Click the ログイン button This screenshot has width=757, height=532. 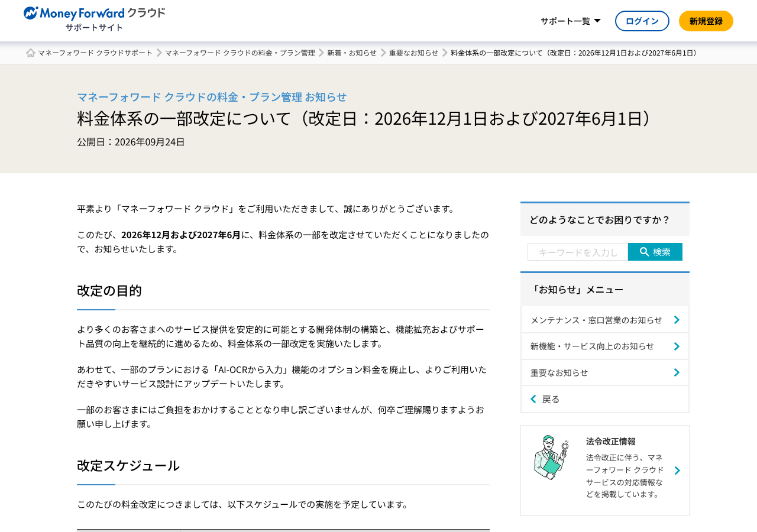[x=642, y=21]
